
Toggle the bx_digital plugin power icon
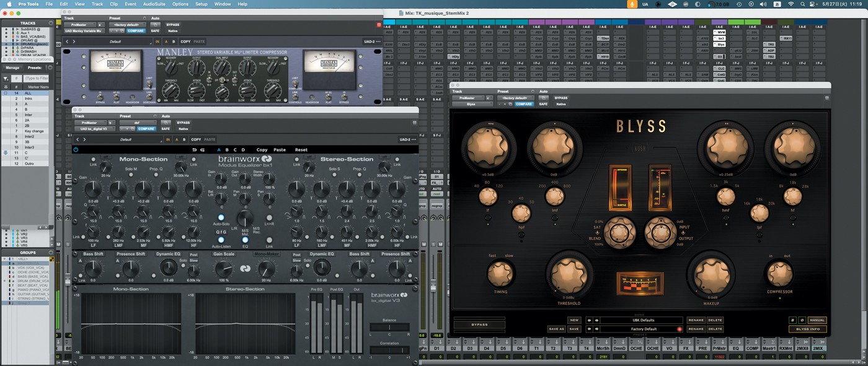pos(76,149)
